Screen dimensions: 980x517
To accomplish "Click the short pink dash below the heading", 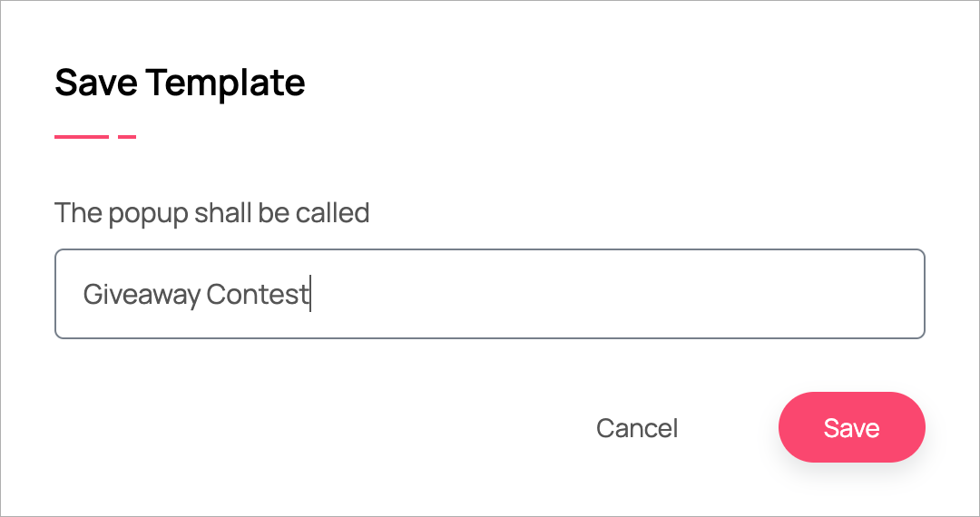I will (x=127, y=137).
